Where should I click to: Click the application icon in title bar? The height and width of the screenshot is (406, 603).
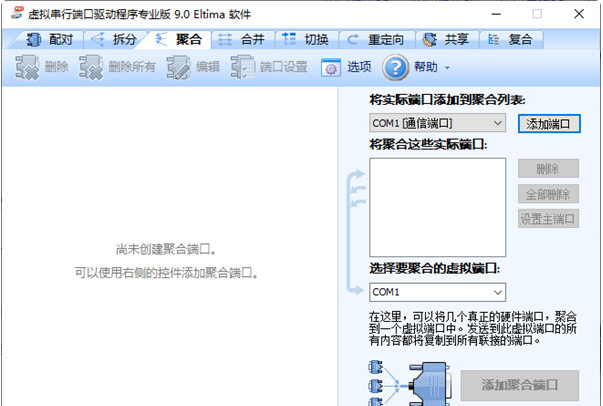pos(17,13)
